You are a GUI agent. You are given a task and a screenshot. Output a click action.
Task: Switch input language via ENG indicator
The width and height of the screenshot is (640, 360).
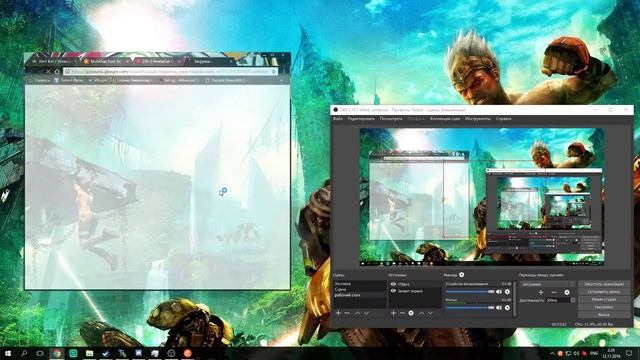point(594,353)
